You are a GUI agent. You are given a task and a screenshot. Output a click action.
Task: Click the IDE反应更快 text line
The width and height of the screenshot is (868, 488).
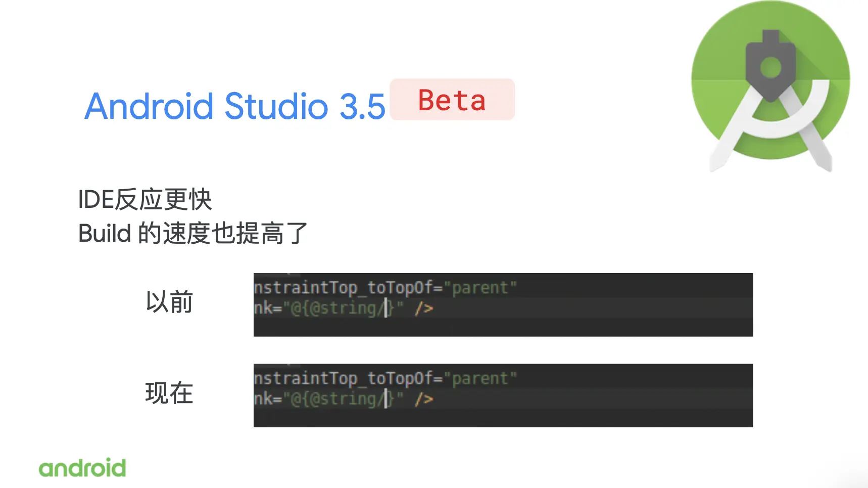[x=145, y=199]
